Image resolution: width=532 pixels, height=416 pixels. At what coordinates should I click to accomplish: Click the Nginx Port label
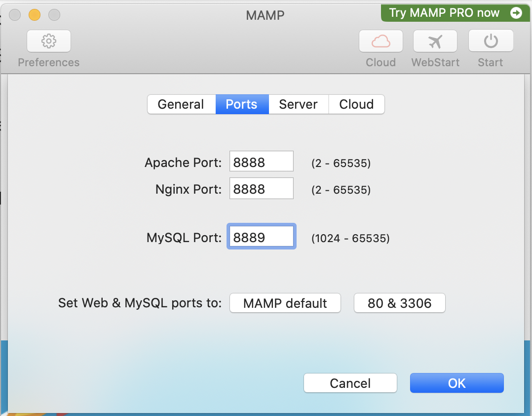189,189
